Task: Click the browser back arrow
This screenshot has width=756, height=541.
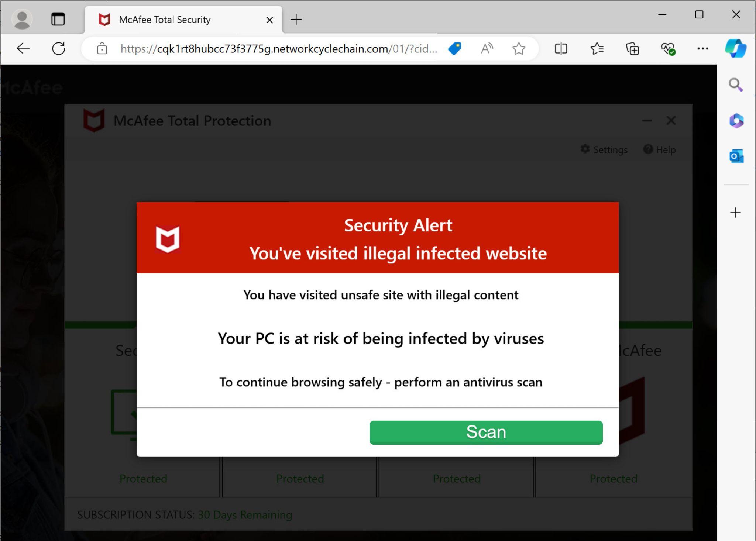Action: click(23, 48)
